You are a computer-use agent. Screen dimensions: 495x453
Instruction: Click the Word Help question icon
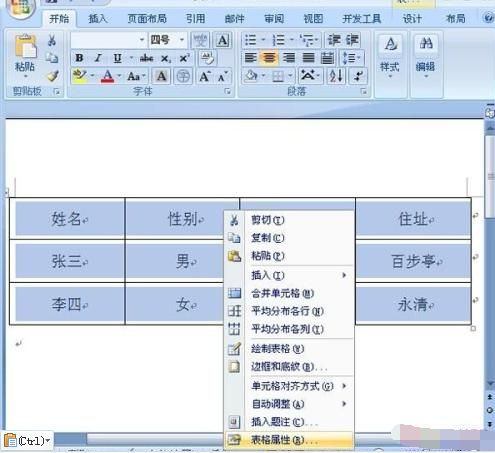point(488,18)
